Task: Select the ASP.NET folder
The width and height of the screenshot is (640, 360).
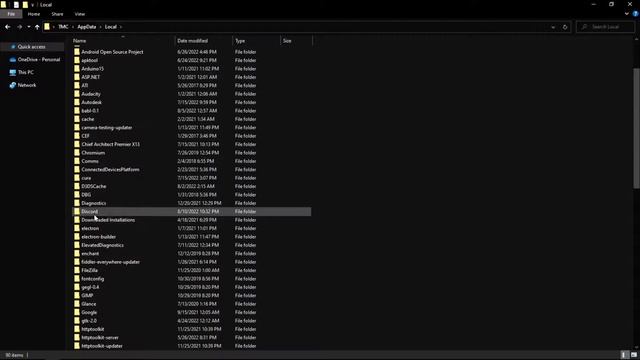Action: pyautogui.click(x=91, y=77)
